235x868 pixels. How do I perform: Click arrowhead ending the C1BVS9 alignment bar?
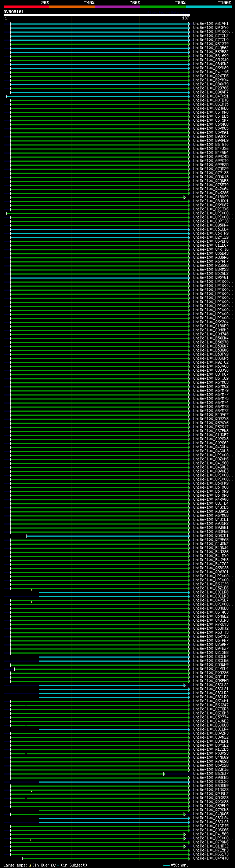coord(185,197)
